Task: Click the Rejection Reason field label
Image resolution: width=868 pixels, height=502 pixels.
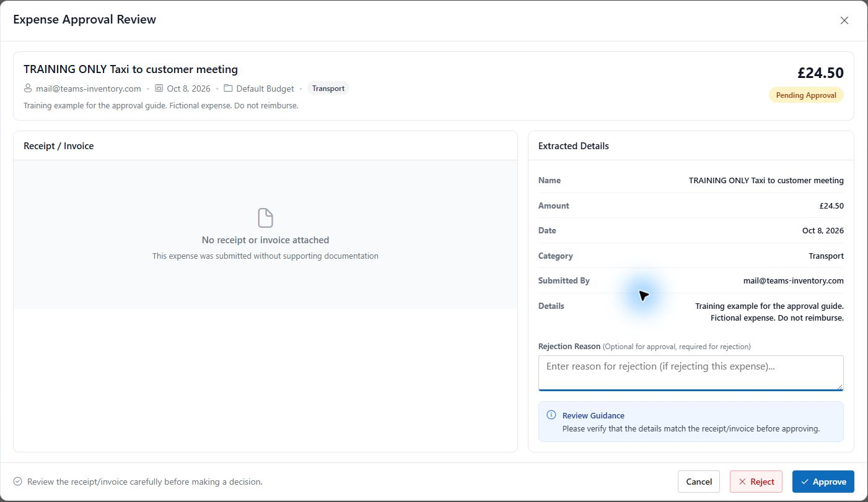Action: (x=569, y=346)
